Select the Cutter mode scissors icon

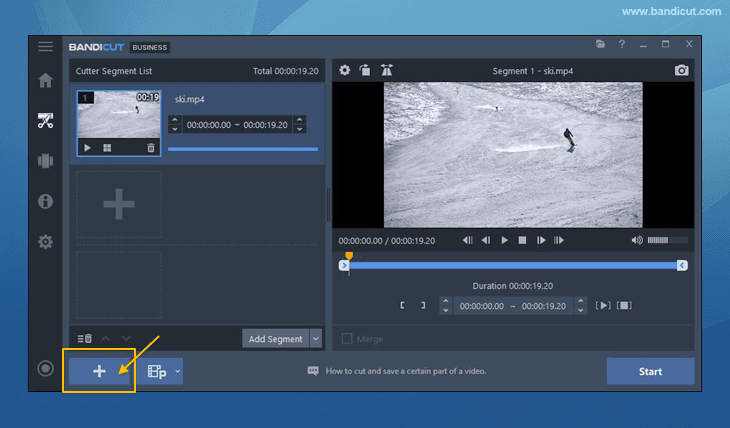point(45,121)
